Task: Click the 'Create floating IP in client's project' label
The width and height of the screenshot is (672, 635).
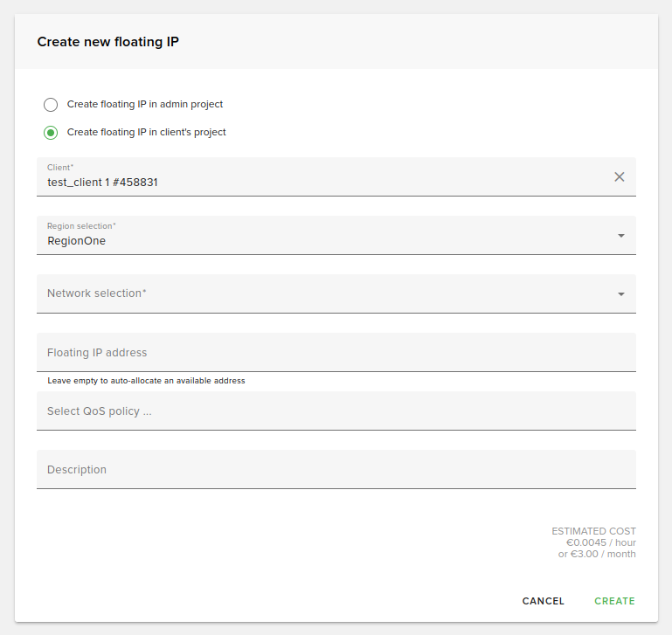Action: [147, 133]
